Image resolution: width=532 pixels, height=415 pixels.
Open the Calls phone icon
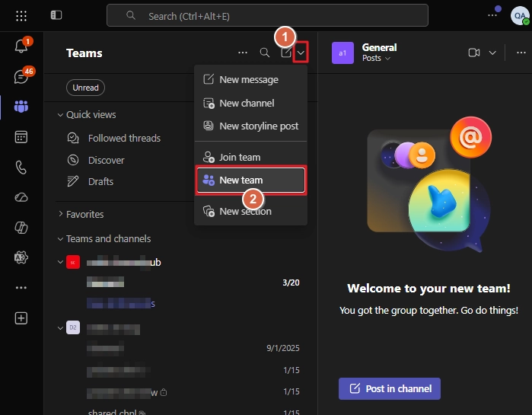click(21, 168)
